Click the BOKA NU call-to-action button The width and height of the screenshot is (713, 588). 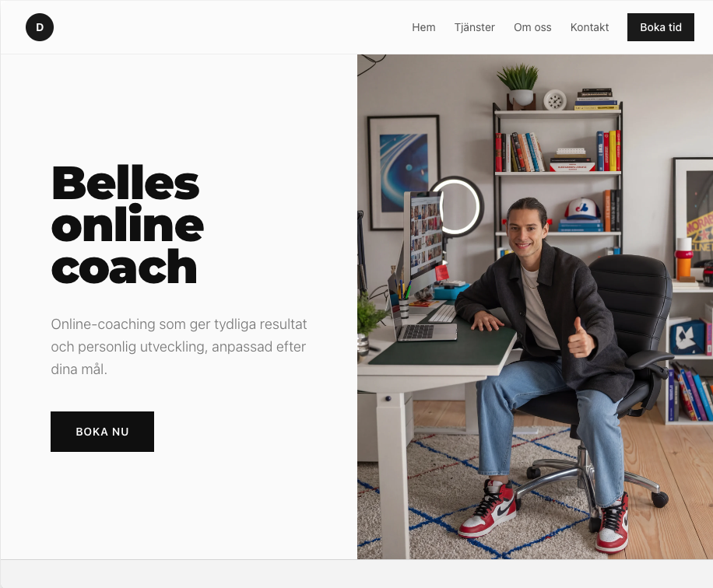[x=102, y=432]
